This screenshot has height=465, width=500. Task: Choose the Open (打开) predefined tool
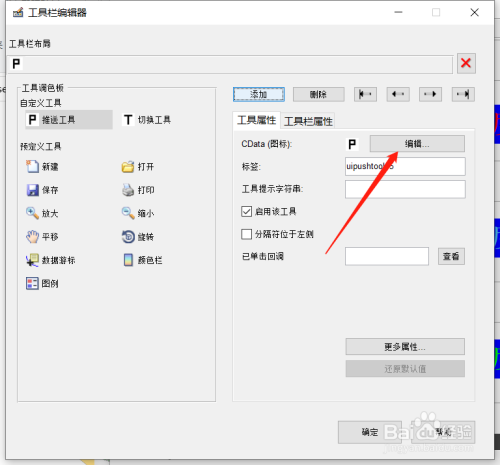pos(138,166)
